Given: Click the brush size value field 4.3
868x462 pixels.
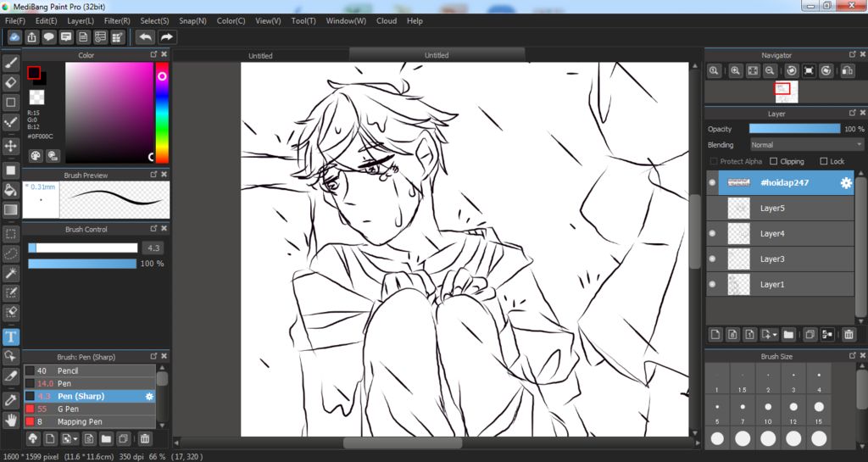Looking at the screenshot, I should [x=153, y=248].
